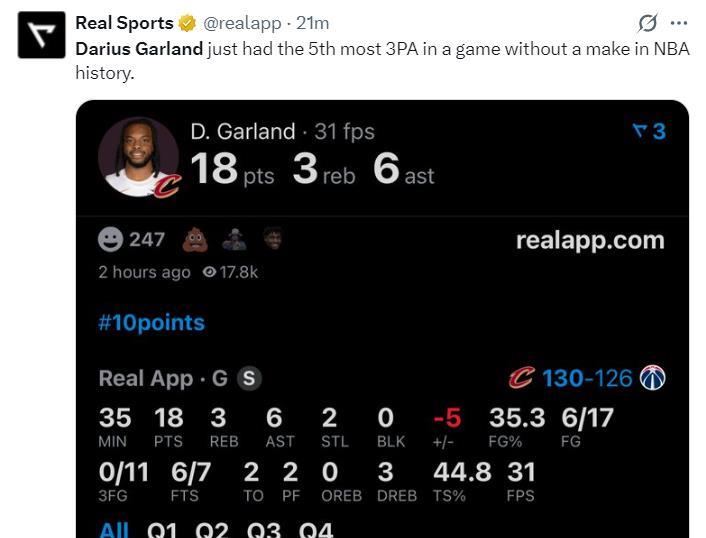706x538 pixels.
Task: Click the gold verified badge
Action: coord(186,23)
